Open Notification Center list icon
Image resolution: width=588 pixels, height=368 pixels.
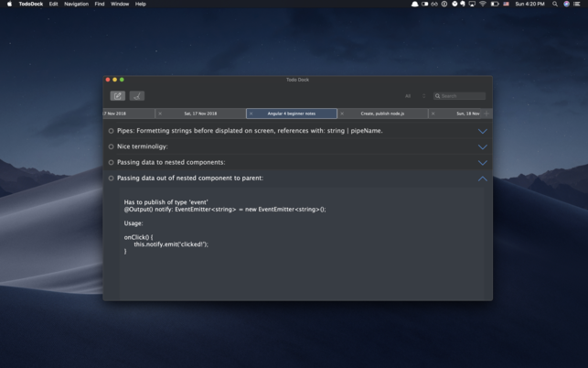577,4
